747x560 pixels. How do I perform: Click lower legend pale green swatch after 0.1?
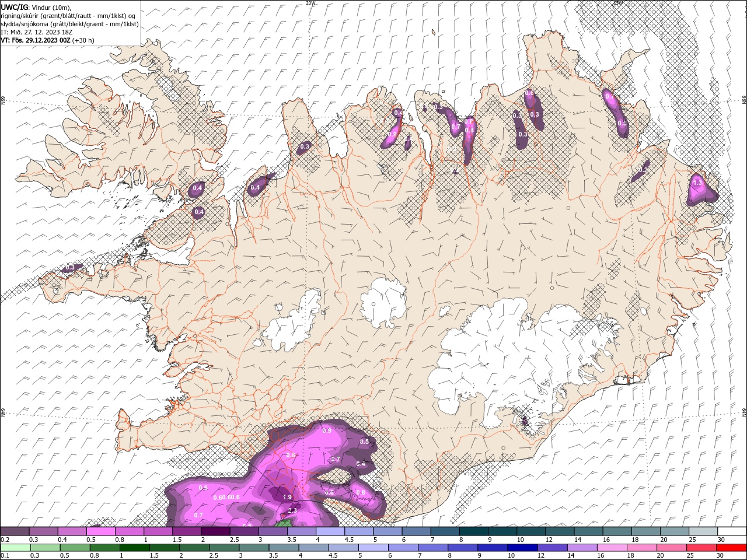[x=15, y=547]
